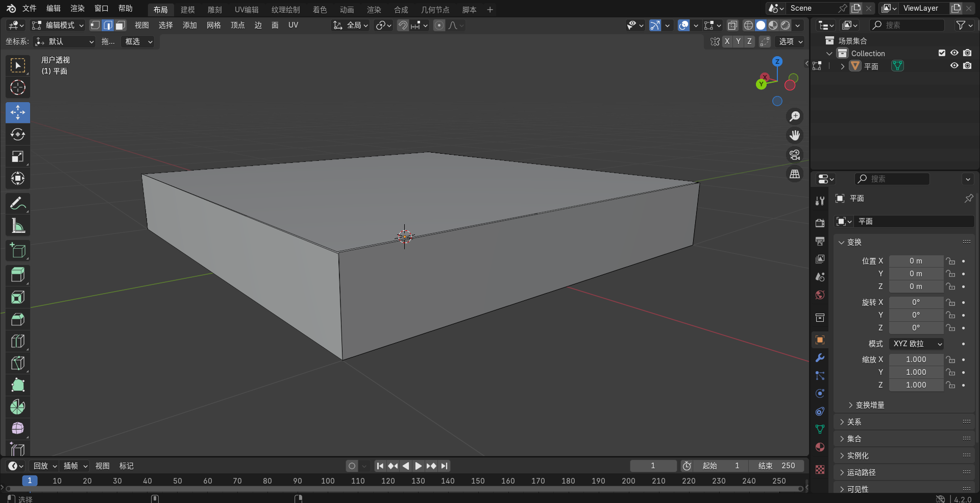Enable edge select mode

point(108,25)
